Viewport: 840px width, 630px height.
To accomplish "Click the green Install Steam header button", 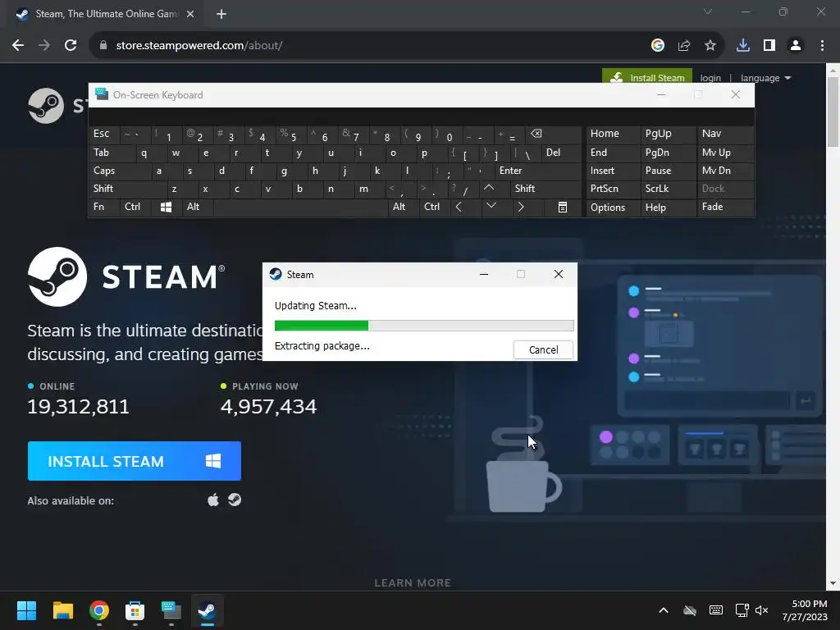I will coord(646,76).
